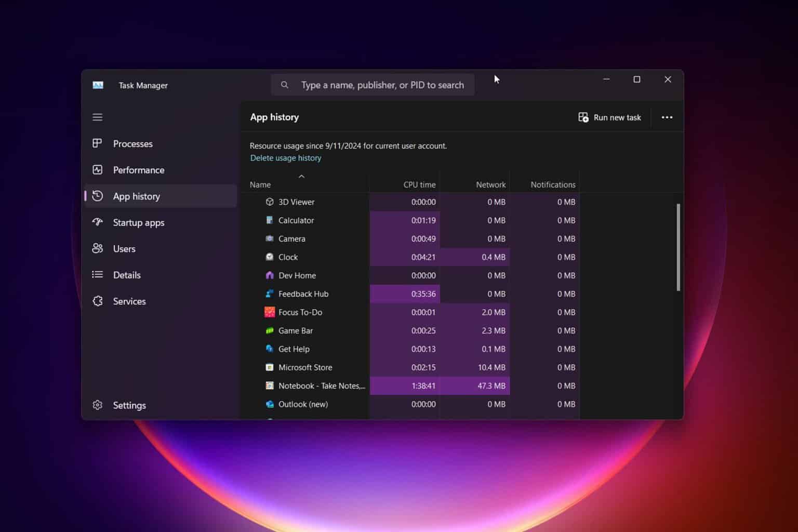Click the Users people icon
798x532 pixels.
coord(97,248)
